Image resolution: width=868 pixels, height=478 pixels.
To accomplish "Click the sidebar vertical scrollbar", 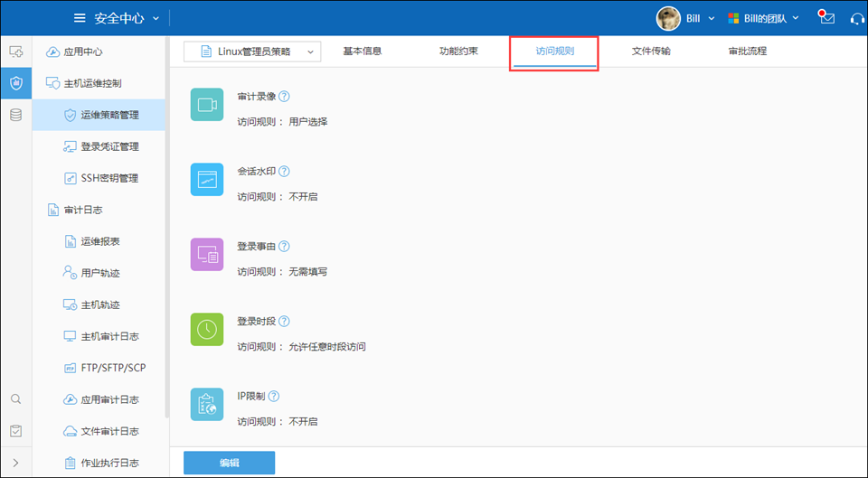I will [x=167, y=227].
